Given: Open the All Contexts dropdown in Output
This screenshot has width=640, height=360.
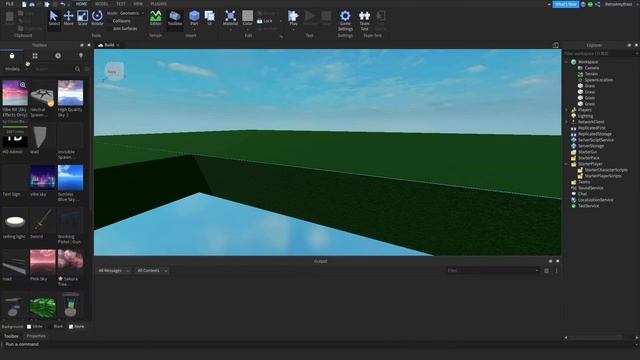Looking at the screenshot, I should (x=152, y=271).
